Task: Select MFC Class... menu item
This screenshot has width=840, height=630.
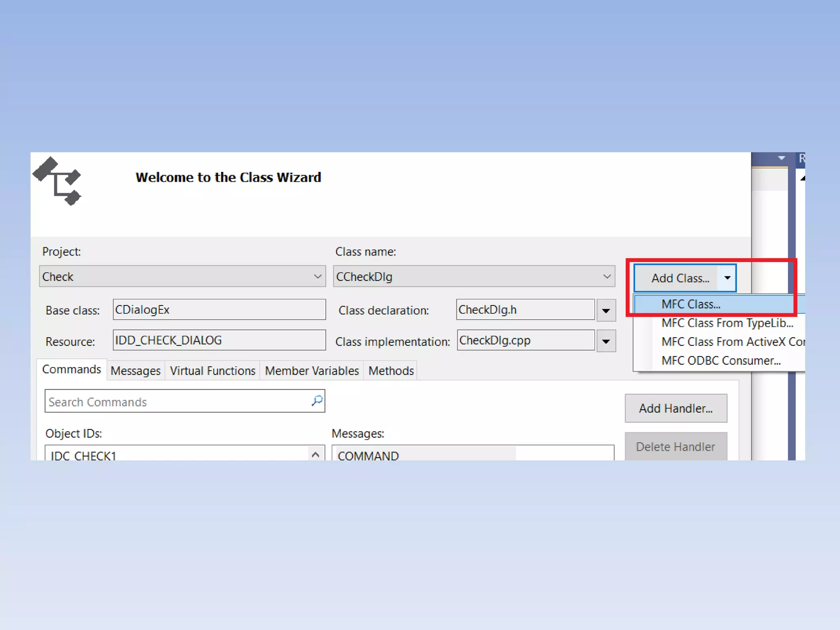Action: click(690, 304)
